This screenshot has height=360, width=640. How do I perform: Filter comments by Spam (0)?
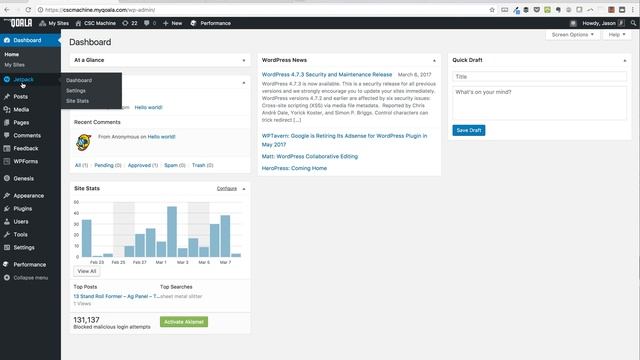tap(175, 165)
